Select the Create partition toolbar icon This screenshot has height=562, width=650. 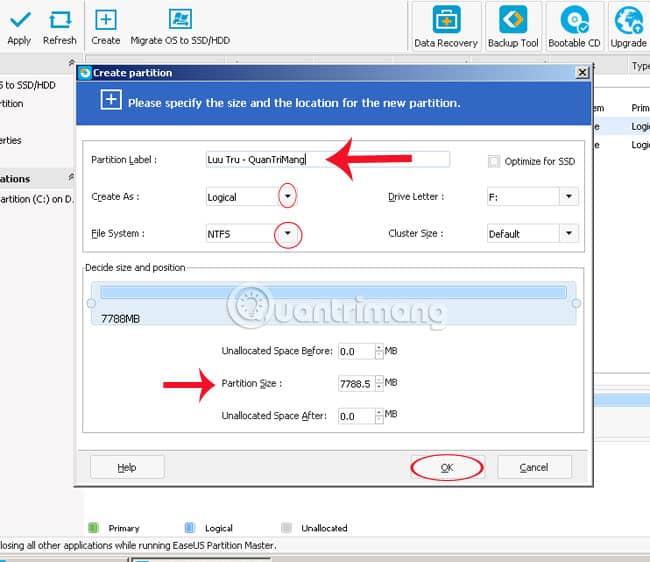pyautogui.click(x=106, y=19)
